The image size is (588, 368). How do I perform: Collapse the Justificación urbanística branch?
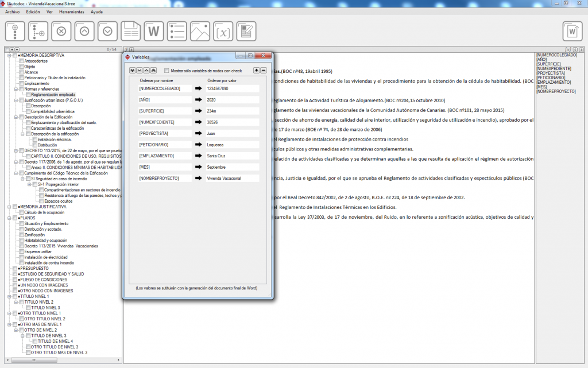click(16, 100)
